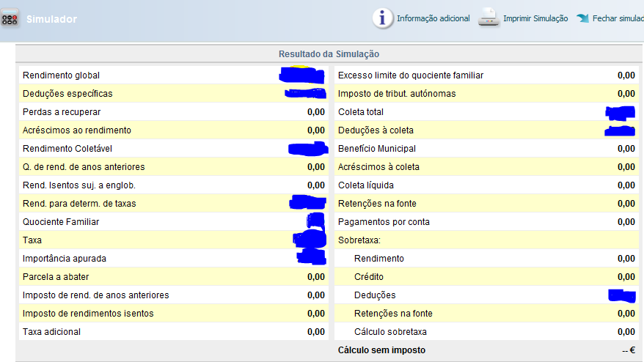The width and height of the screenshot is (644, 362).
Task: Click the Fechar simulador arrow icon
Action: (582, 18)
